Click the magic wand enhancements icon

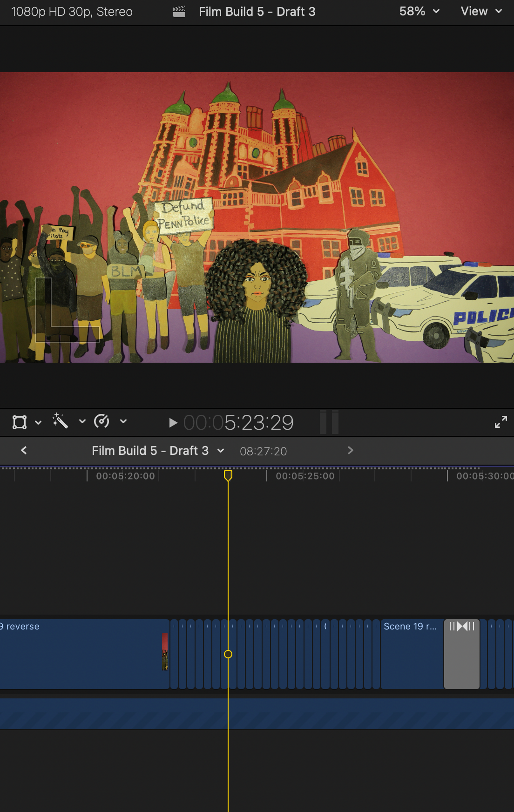[60, 421]
